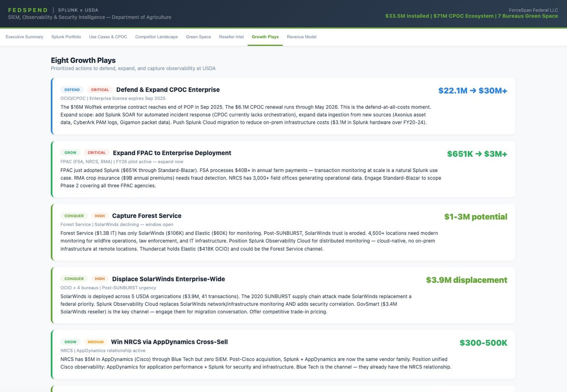Click the NRCS AppDynamics relationship active line

click(x=103, y=351)
